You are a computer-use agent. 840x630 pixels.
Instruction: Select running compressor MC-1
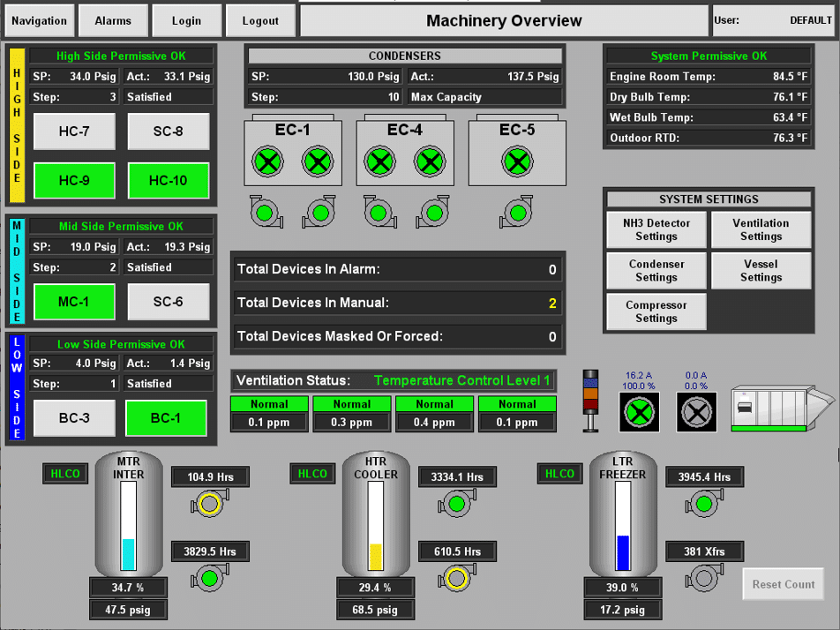(74, 302)
